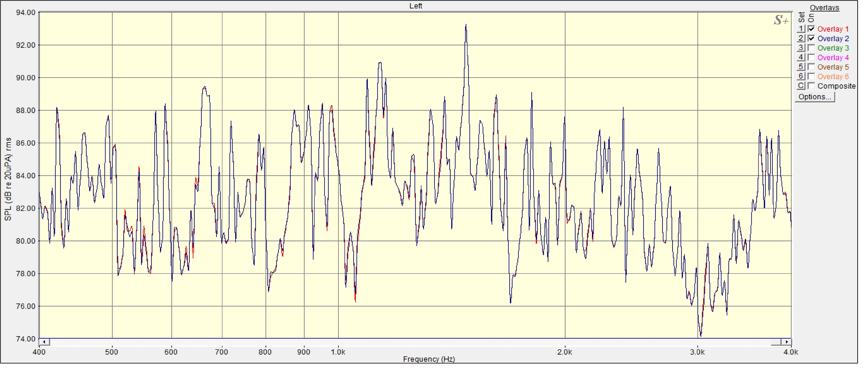Toggle the Composite checkbox on
868x371 pixels.
[811, 86]
